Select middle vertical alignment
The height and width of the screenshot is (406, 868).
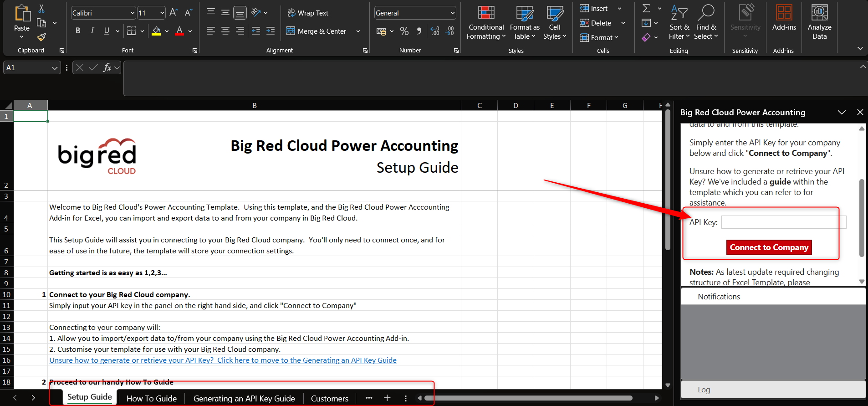click(x=225, y=12)
